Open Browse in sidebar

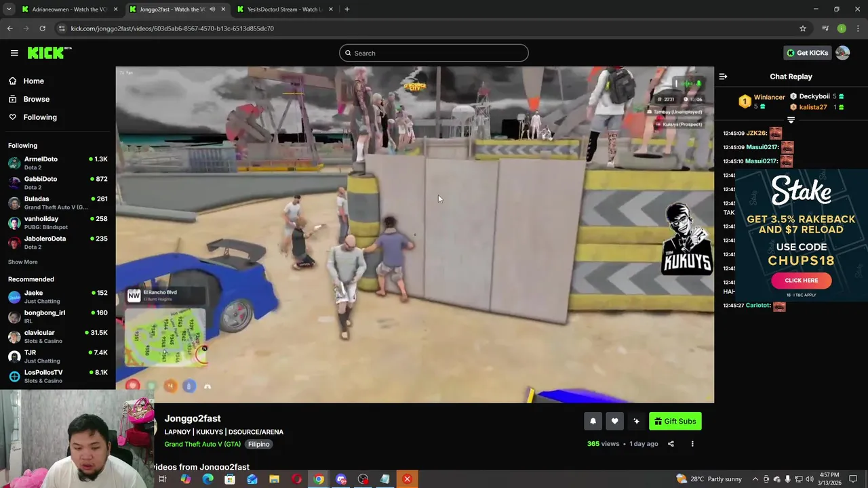pos(36,99)
